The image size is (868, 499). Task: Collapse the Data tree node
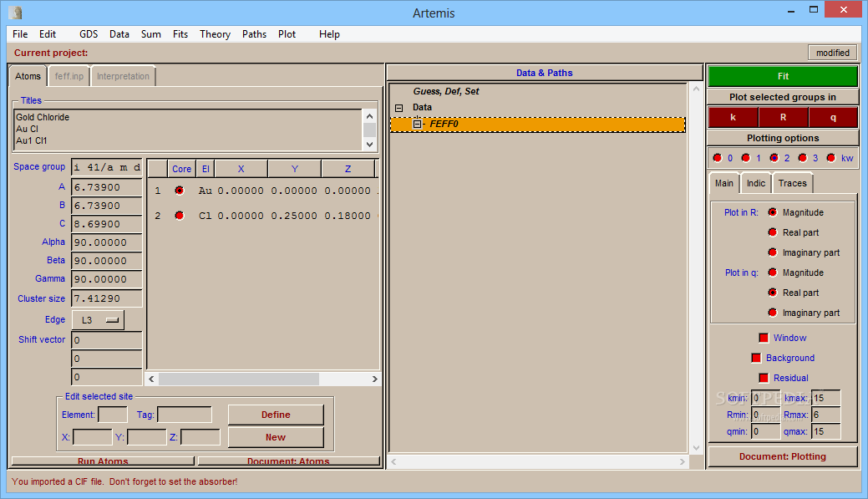pyautogui.click(x=399, y=108)
